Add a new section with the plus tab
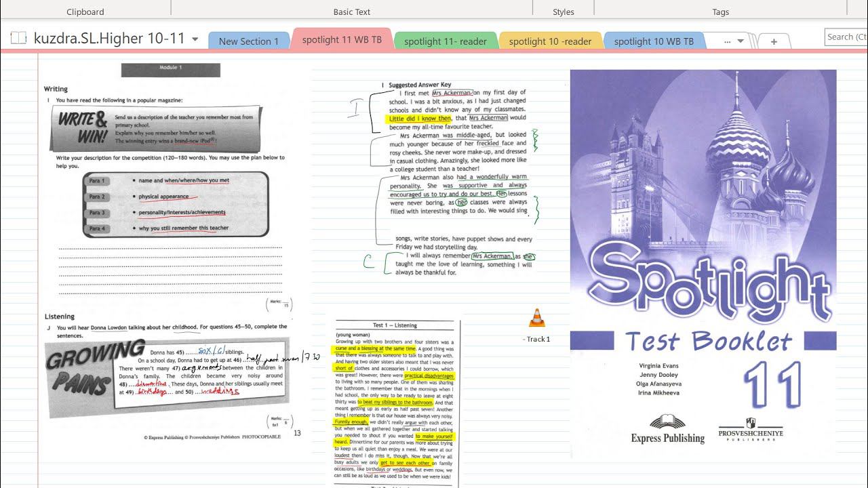Image resolution: width=868 pixels, height=488 pixels. click(774, 41)
